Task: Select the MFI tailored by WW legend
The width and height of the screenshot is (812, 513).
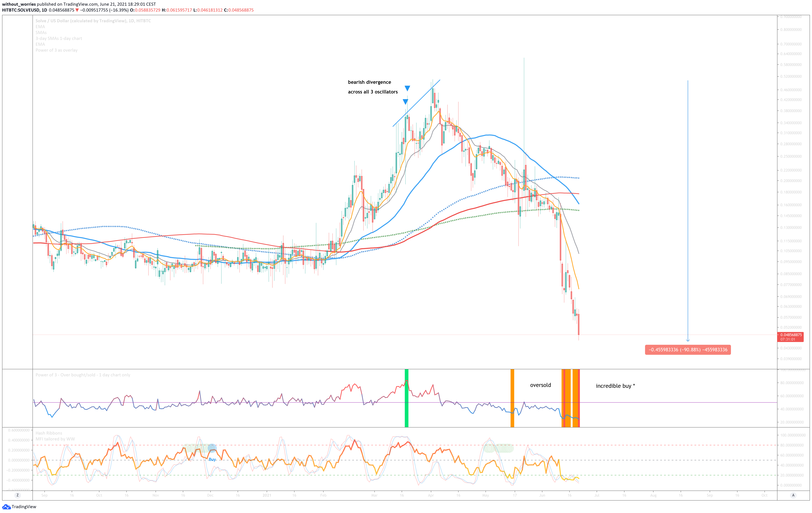Action: (55, 439)
